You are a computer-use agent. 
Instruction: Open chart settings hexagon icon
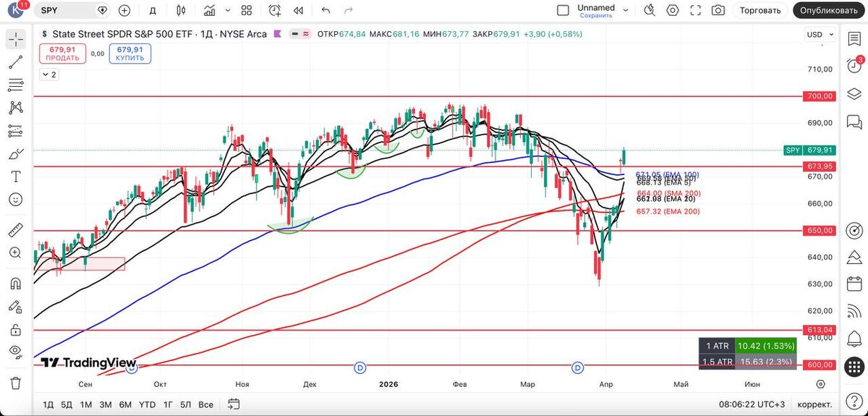673,10
